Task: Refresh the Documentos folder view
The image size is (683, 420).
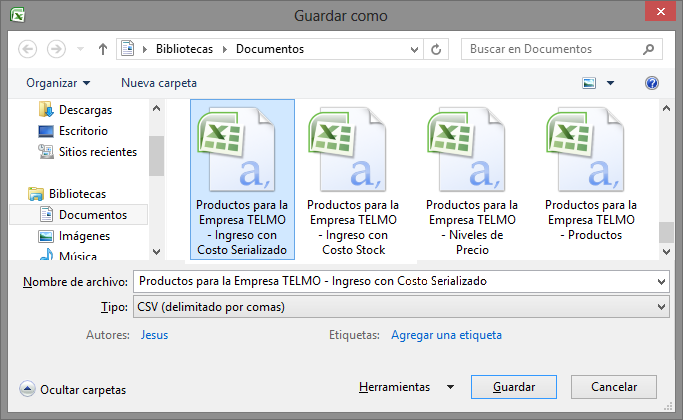Action: click(436, 49)
